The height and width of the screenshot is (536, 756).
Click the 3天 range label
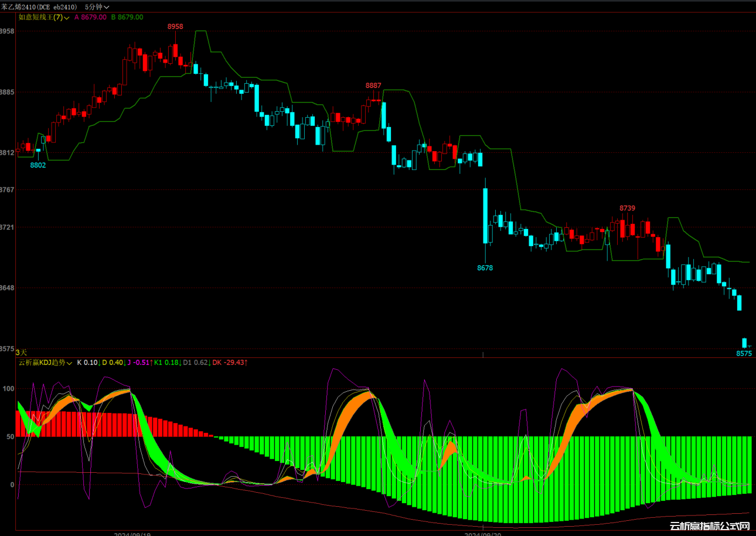click(x=21, y=353)
